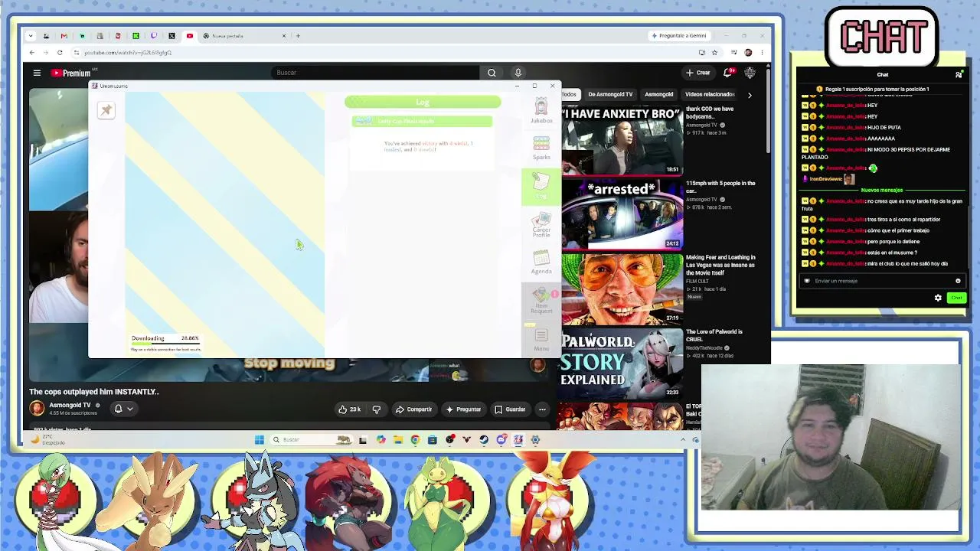The image size is (980, 551).
Task: Like the video with thumbs up
Action: point(349,409)
